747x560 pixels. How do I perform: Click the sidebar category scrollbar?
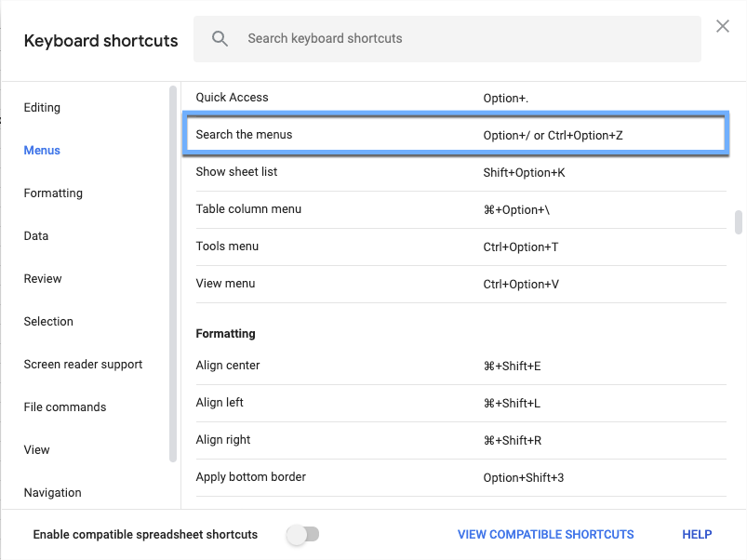pos(173,273)
